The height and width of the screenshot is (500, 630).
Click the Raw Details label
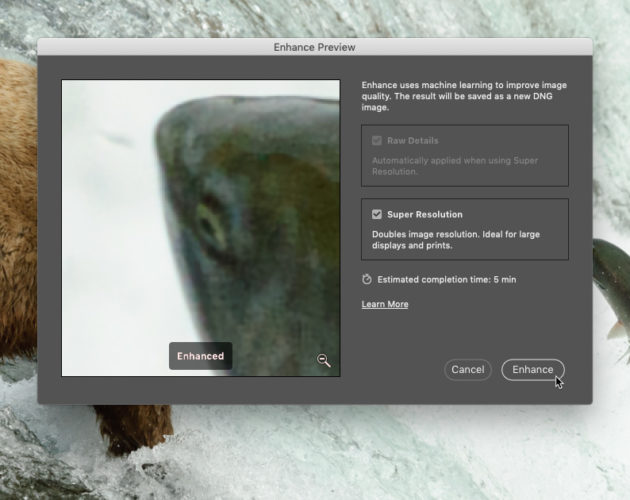413,140
